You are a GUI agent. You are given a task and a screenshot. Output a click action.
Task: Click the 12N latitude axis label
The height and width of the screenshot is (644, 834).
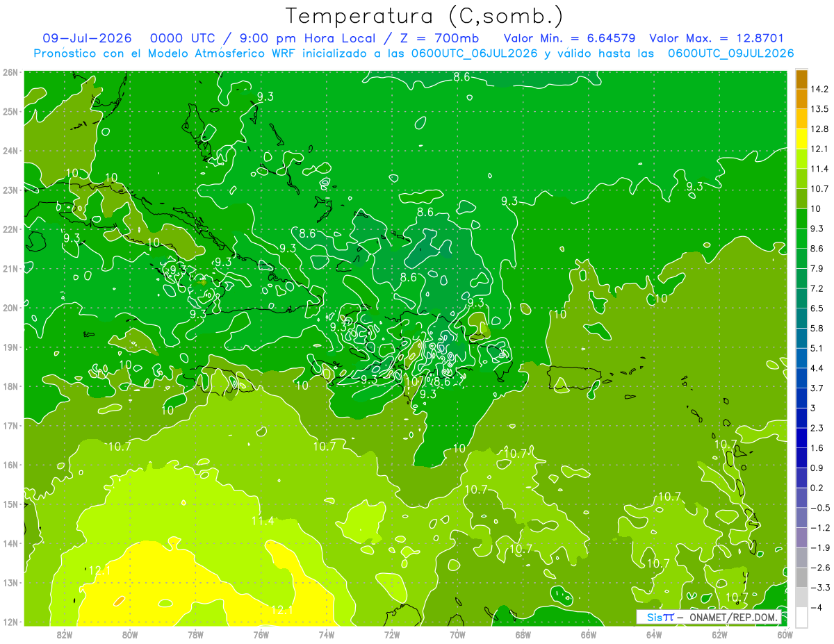tap(10, 622)
